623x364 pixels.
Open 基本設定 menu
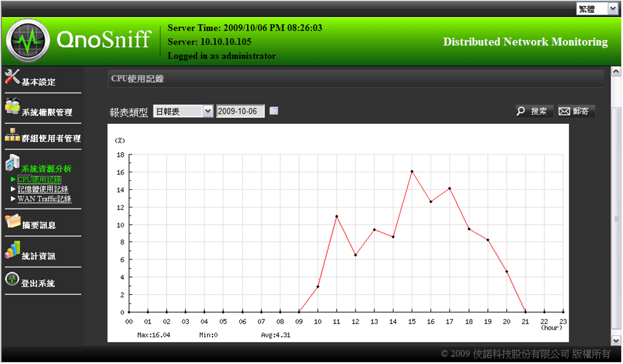coord(39,82)
